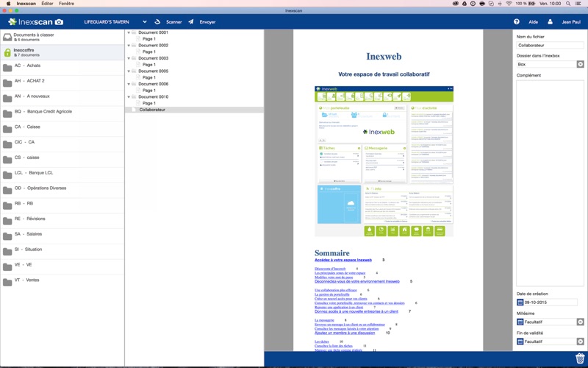
Task: Click the Date de création field 09-10-2015
Action: (550, 302)
